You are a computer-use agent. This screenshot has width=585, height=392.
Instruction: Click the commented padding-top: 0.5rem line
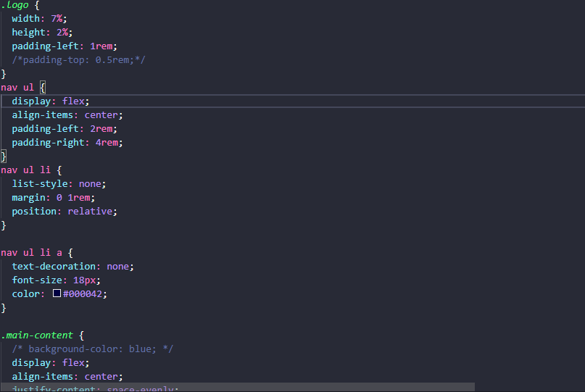[79, 60]
